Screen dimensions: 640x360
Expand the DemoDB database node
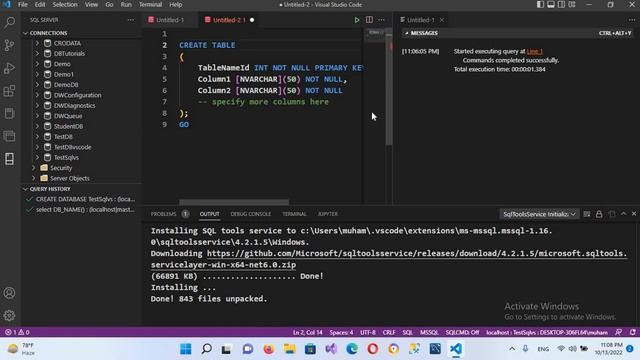tap(37, 84)
